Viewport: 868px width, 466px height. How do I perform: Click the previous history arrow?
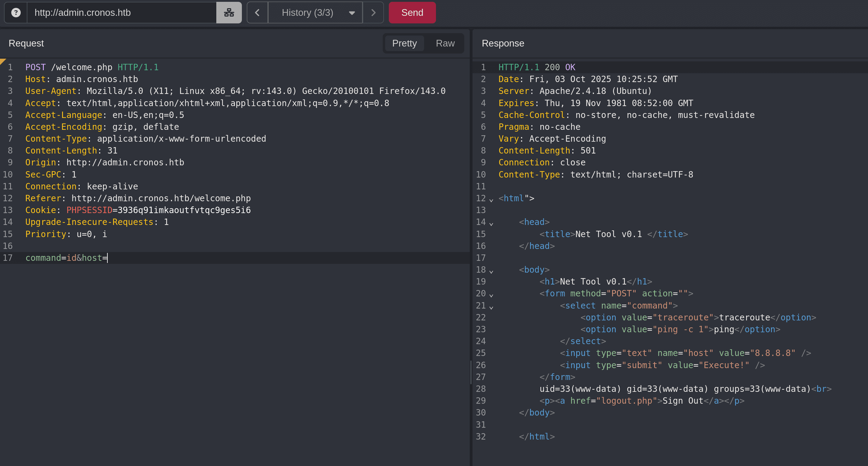(257, 12)
